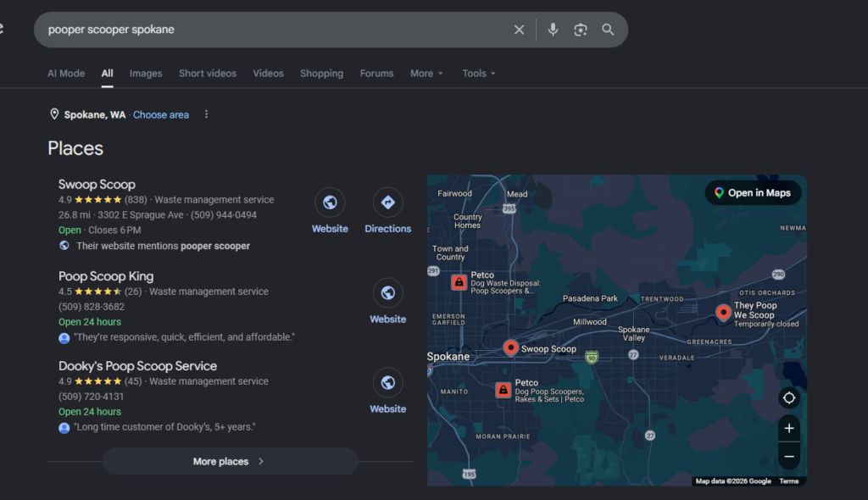The image size is (868, 500).
Task: Click the Poop Scoop King (26) reviews count
Action: coord(133,292)
